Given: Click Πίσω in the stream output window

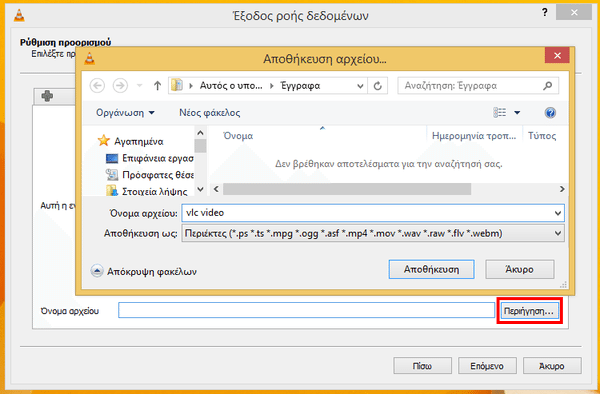Looking at the screenshot, I should coord(422,366).
